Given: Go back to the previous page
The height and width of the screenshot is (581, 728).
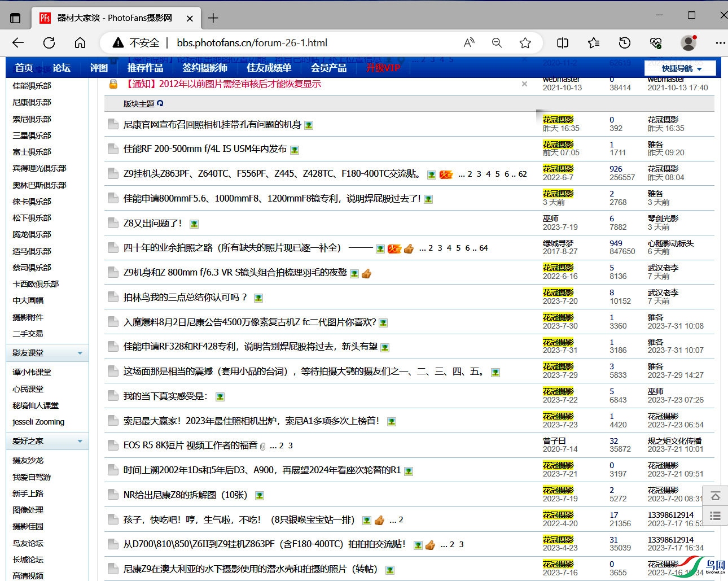Looking at the screenshot, I should coord(18,43).
